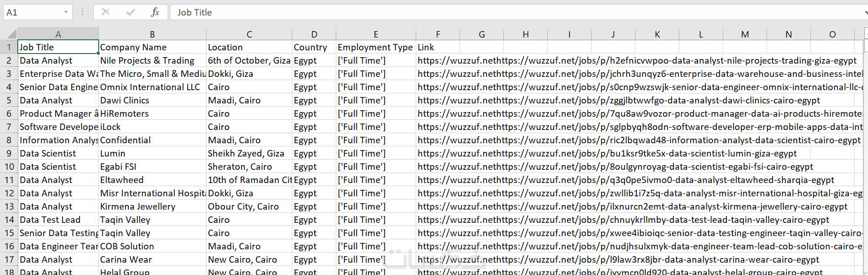868x275 pixels.
Task: Click the lumin-giza-egypt link cell
Action: coord(607,153)
